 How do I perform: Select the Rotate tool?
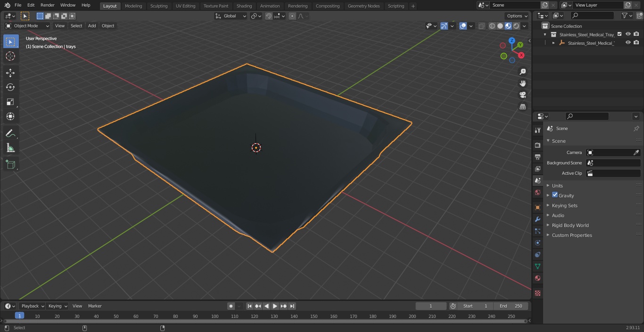coord(10,87)
